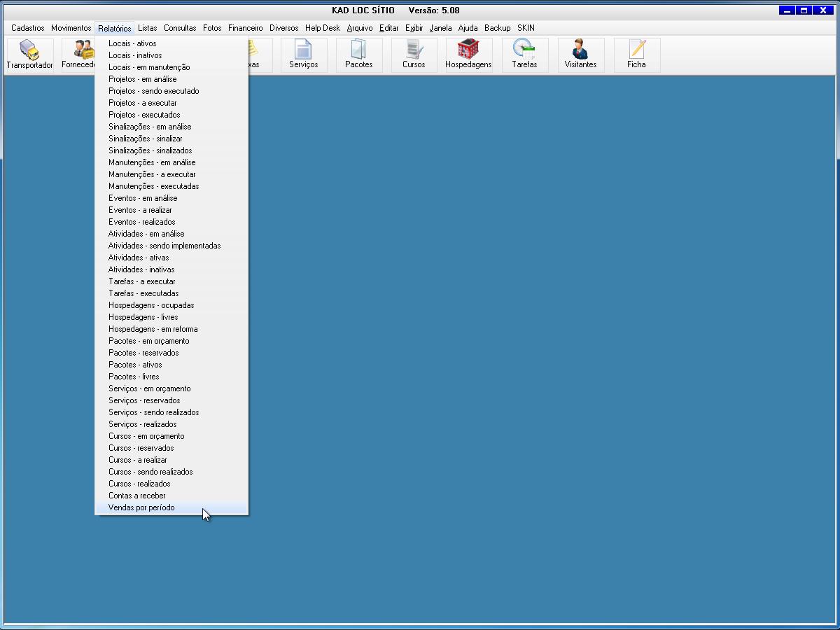Viewport: 840px width, 630px height.
Task: Open the Pacotes toolbar icon
Action: click(x=359, y=55)
